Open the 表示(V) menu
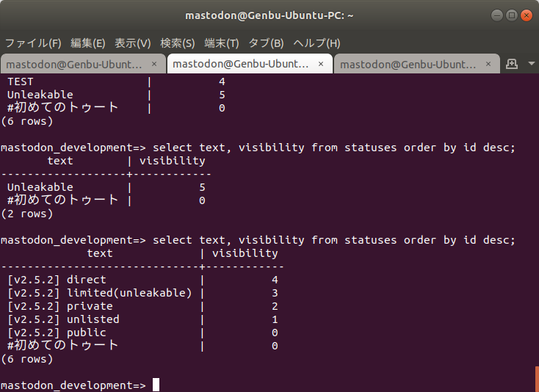 132,43
